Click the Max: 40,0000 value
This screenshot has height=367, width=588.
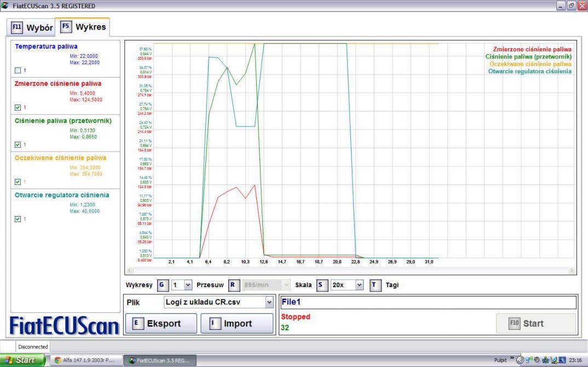coord(85,211)
